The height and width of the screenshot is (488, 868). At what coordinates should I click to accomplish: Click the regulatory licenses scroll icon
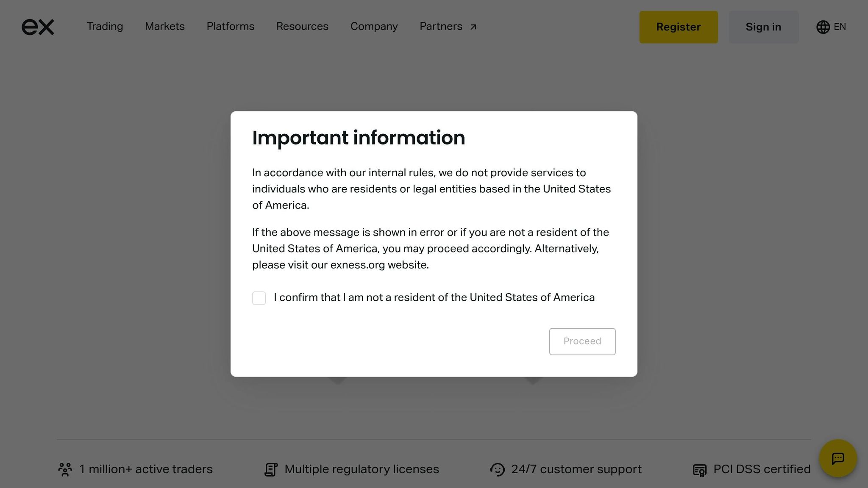coord(271,469)
